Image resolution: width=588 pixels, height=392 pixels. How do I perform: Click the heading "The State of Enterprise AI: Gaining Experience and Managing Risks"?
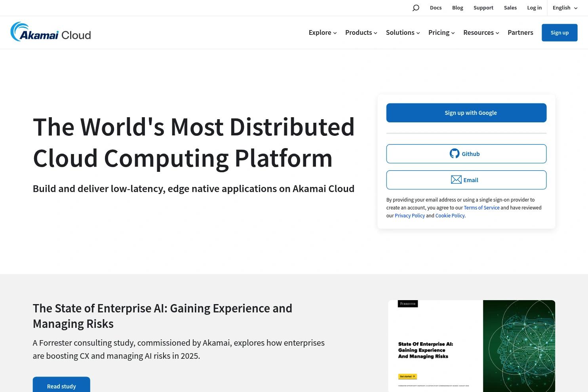(162, 316)
